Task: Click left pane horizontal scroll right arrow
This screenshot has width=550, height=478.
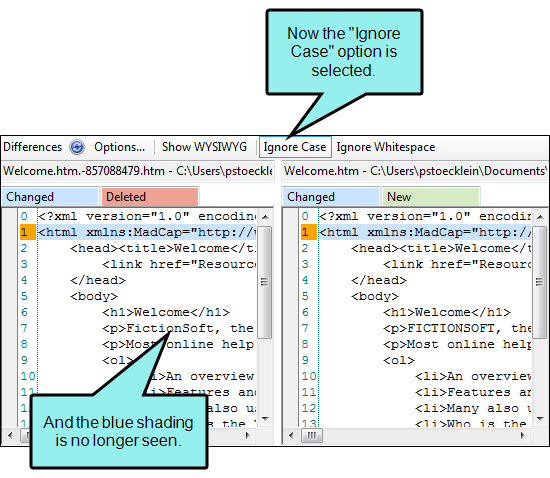Action: 248,436
